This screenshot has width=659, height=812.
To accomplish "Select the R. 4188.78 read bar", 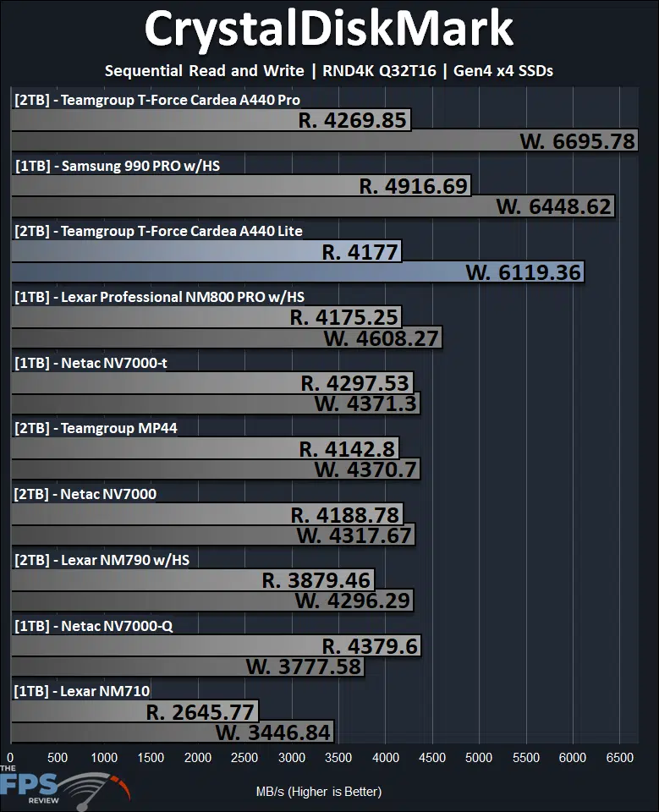I will point(207,514).
